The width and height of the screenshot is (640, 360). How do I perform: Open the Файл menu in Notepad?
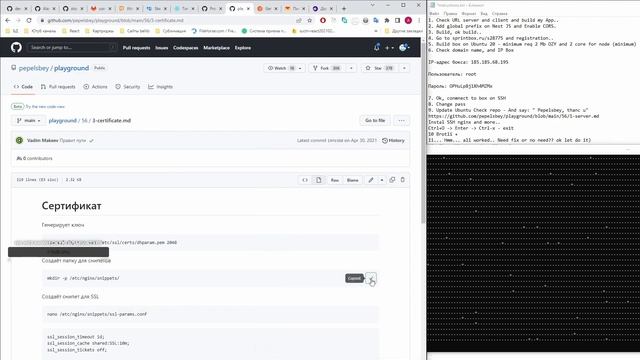434,13
